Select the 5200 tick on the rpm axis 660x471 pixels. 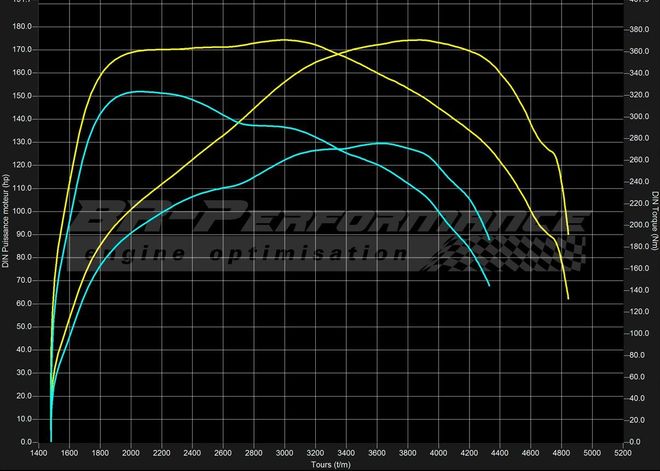point(622,455)
